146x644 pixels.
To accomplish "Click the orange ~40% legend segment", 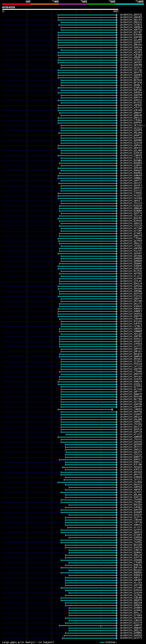I will point(45,4).
